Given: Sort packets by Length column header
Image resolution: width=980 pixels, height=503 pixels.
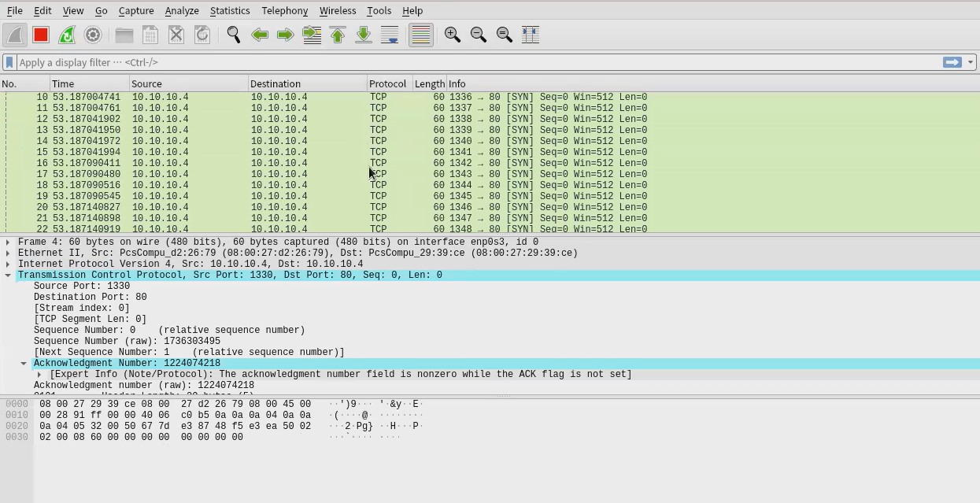Looking at the screenshot, I should pyautogui.click(x=430, y=83).
